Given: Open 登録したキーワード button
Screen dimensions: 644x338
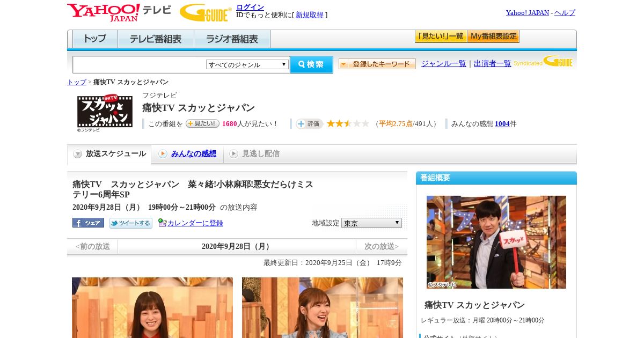Looking at the screenshot, I should [377, 64].
